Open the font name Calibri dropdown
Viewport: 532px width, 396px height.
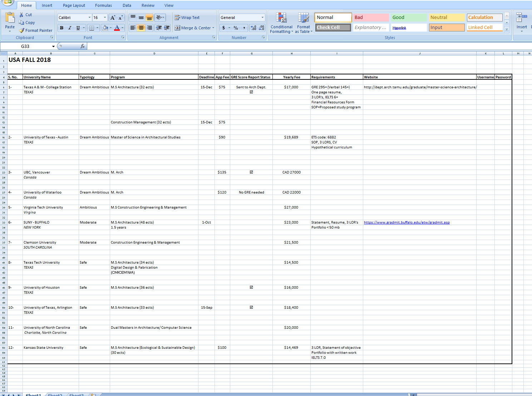click(x=89, y=18)
